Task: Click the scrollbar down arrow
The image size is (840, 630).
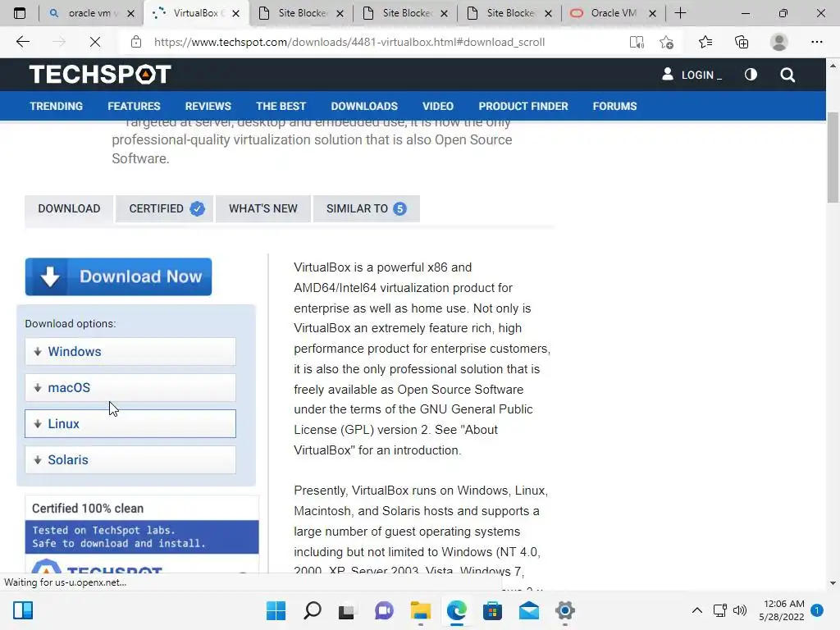Action: (x=833, y=583)
